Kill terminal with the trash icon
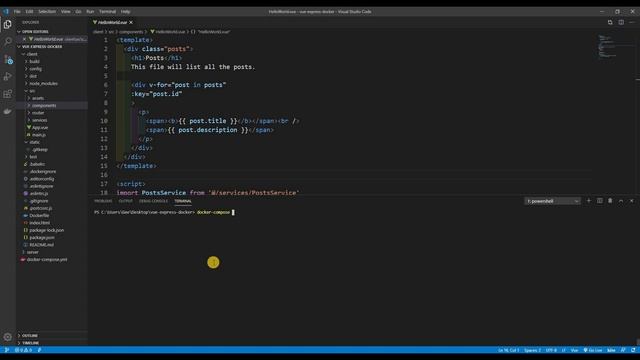 [610, 201]
